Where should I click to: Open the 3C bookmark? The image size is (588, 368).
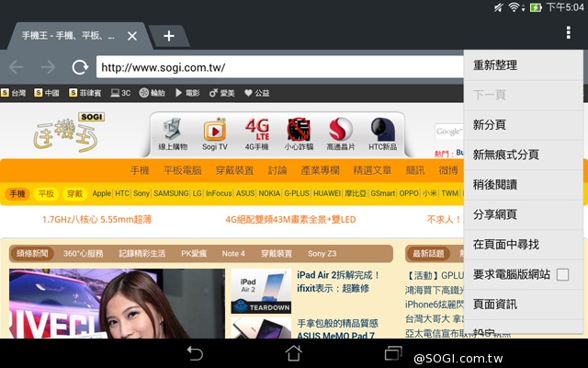(x=120, y=93)
